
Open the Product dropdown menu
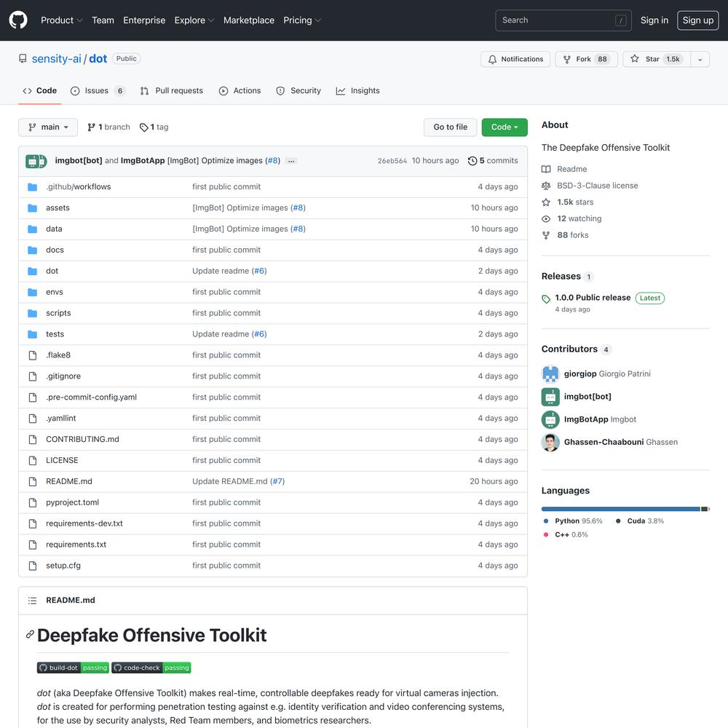point(61,20)
